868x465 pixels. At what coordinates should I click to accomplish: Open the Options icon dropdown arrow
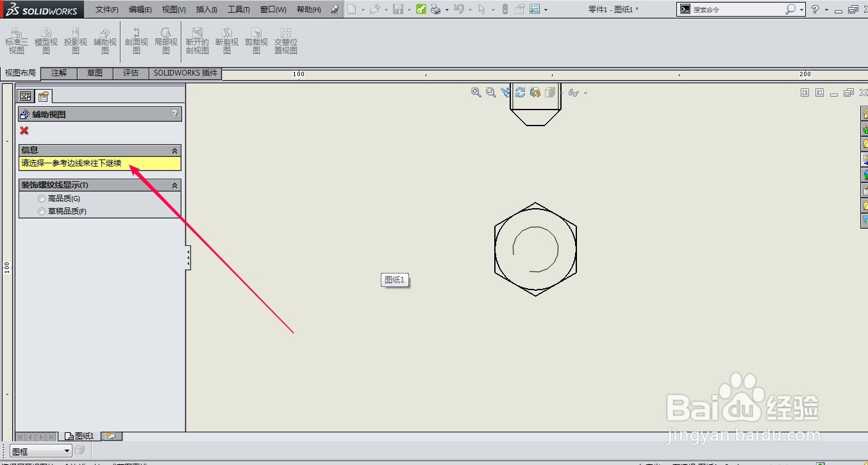pyautogui.click(x=546, y=10)
